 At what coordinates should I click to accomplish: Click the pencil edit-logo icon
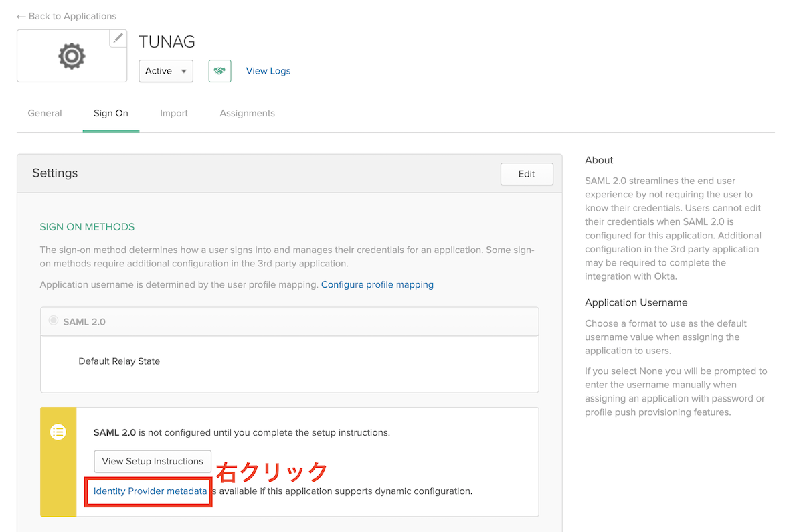coord(118,38)
